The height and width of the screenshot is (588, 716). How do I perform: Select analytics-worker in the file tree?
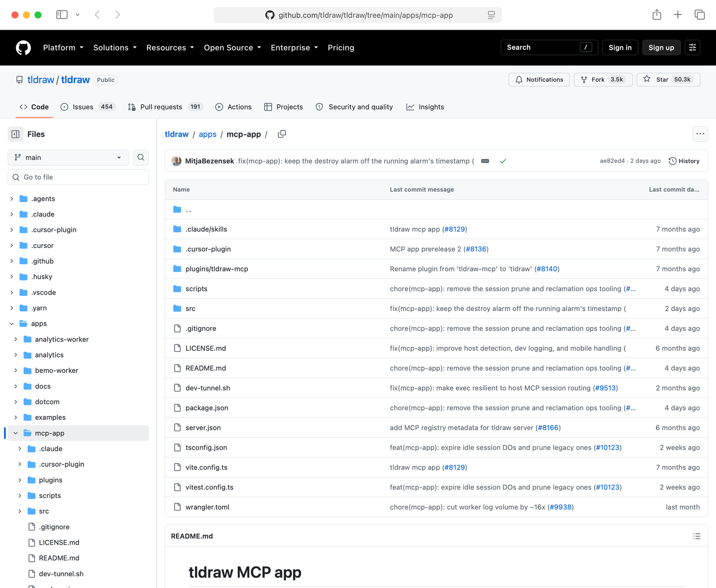(62, 339)
